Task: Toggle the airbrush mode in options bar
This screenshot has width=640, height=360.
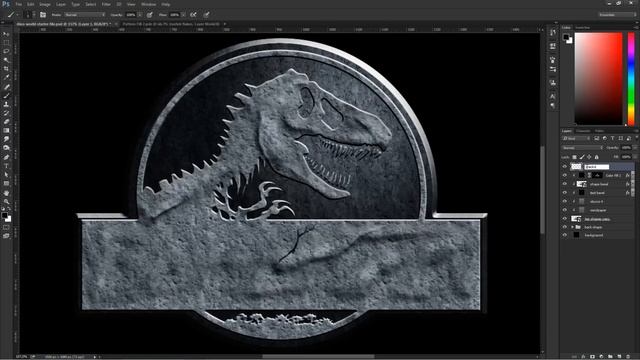Action: [x=193, y=15]
